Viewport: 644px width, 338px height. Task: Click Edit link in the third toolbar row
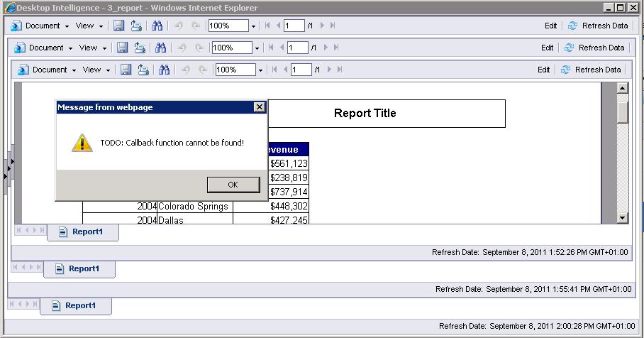click(543, 70)
